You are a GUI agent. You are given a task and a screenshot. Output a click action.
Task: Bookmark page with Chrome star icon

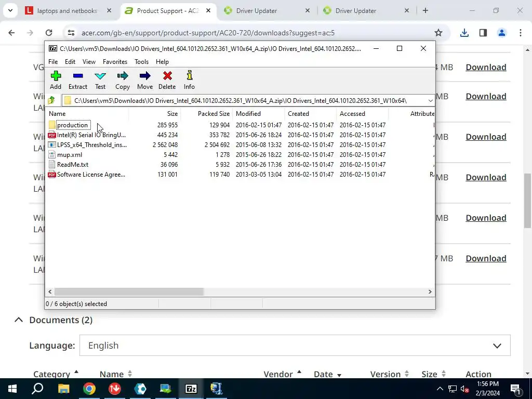[x=438, y=33]
